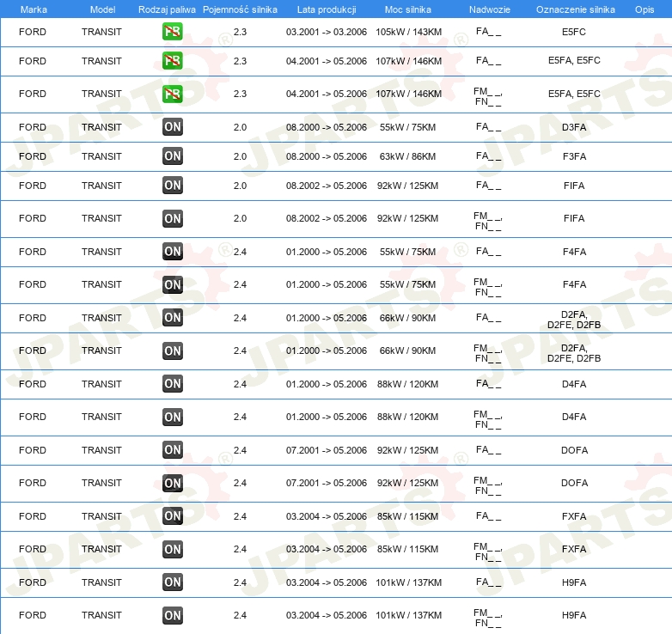Image resolution: width=672 pixels, height=634 pixels.
Task: Click the Model column header
Action: click(x=102, y=9)
